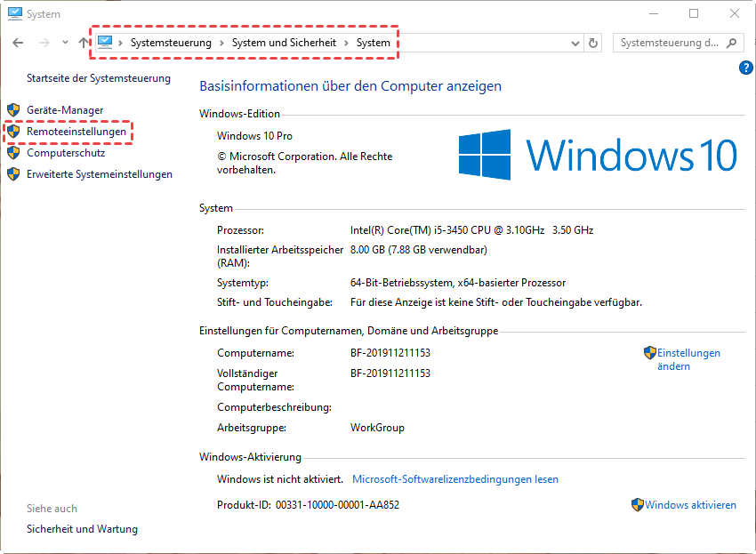
Task: Click the back navigation arrow
Action: 18,43
